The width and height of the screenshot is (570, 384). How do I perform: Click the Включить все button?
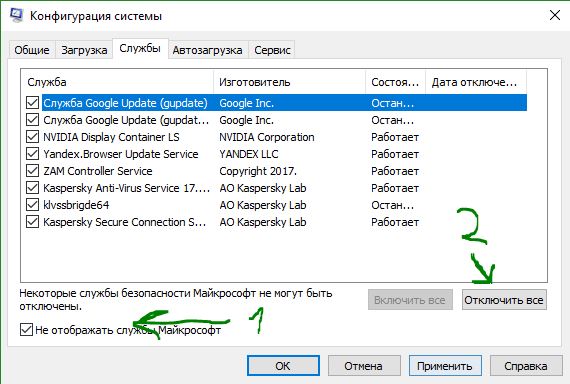tap(410, 300)
